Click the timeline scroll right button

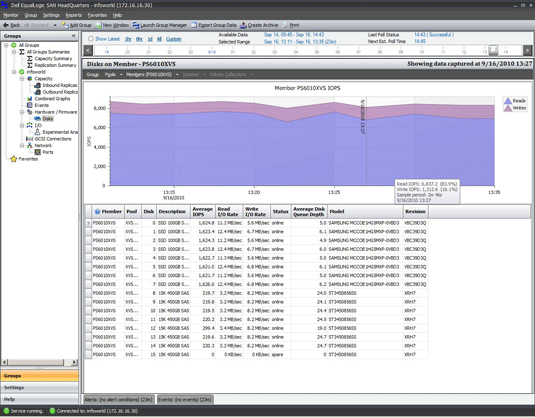[527, 51]
